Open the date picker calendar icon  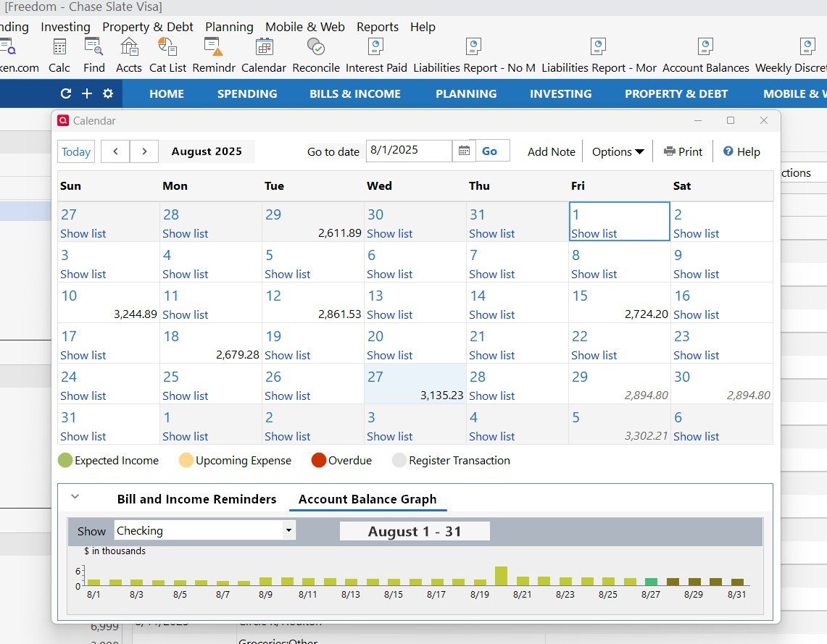click(464, 151)
